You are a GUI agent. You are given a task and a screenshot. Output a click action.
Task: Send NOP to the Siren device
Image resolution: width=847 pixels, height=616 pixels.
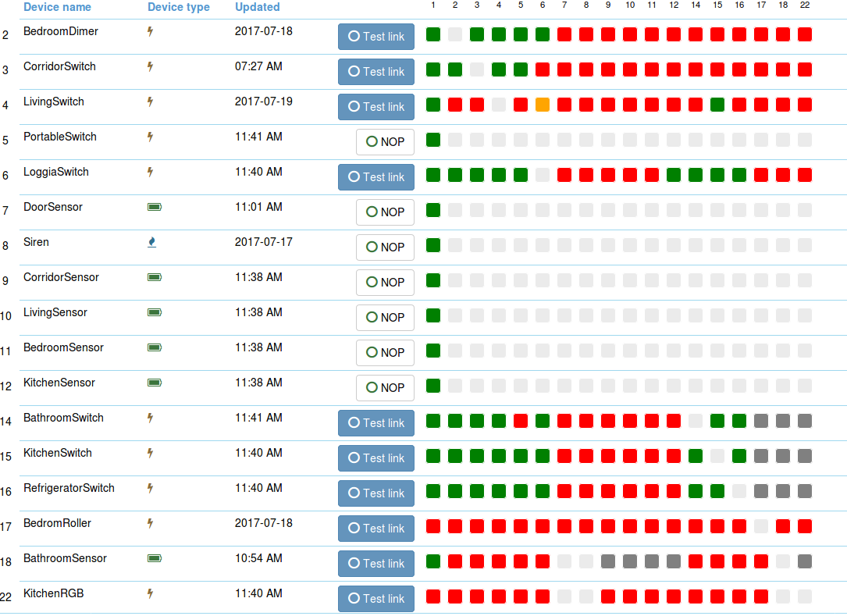(x=385, y=247)
